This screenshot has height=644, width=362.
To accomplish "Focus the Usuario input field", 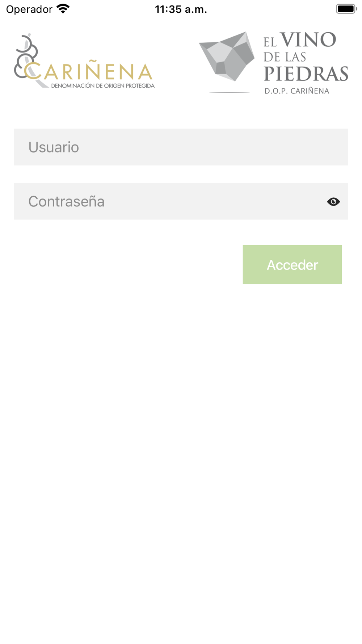I will (181, 147).
